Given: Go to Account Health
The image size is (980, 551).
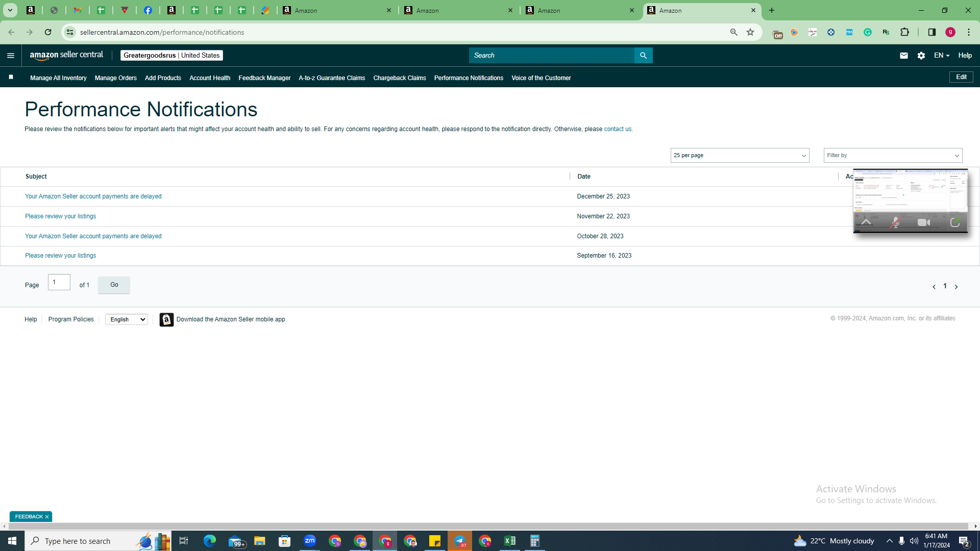Looking at the screenshot, I should point(210,78).
